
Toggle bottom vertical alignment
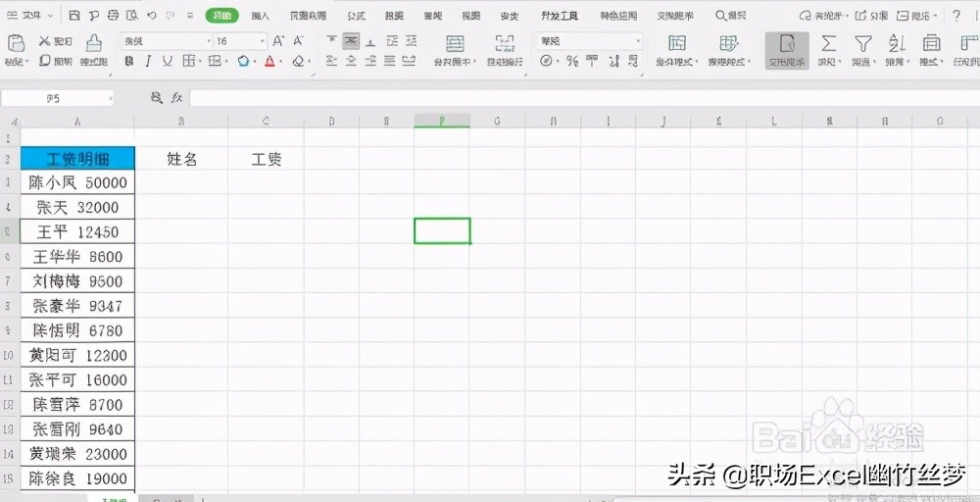tap(370, 41)
